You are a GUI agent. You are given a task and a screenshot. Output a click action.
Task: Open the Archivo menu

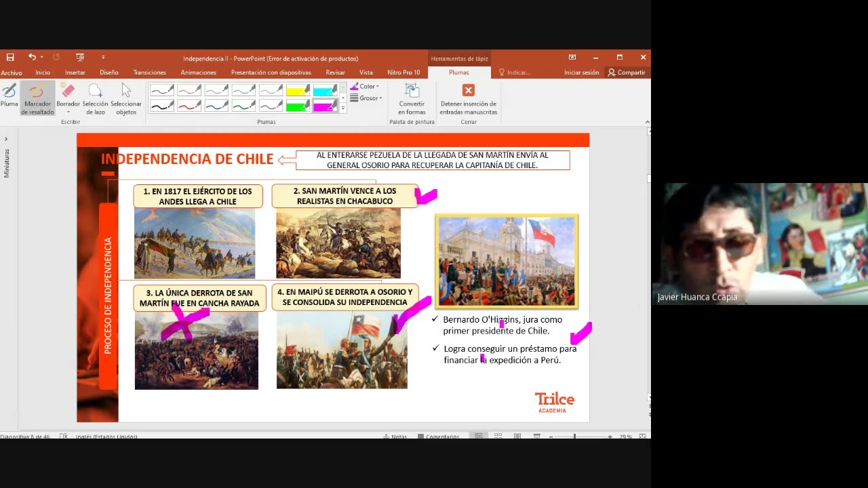point(12,73)
